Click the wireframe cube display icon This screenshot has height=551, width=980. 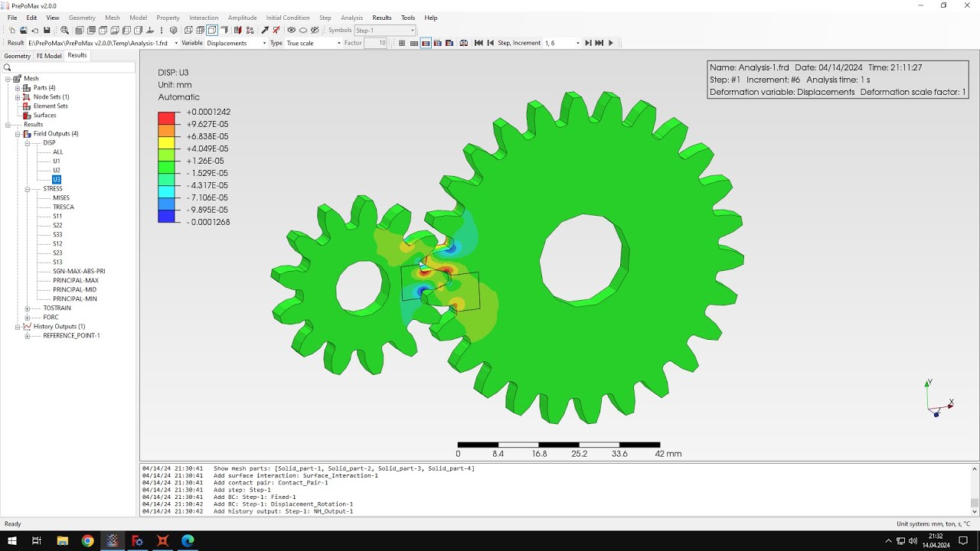[x=188, y=30]
